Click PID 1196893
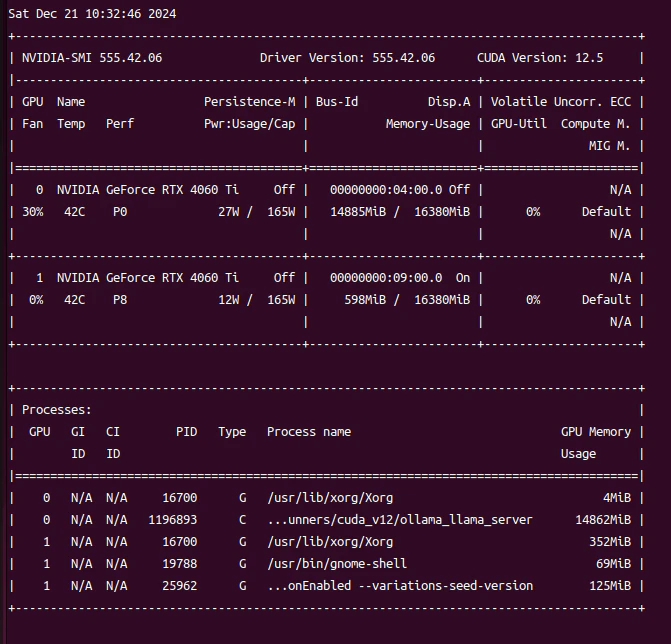The width and height of the screenshot is (671, 644). pyautogui.click(x=172, y=520)
